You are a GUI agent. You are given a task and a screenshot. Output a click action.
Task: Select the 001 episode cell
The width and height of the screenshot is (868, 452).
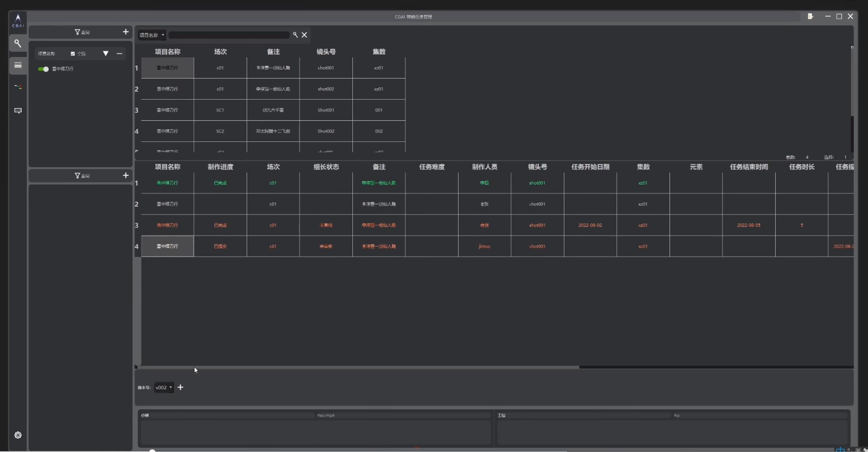379,110
